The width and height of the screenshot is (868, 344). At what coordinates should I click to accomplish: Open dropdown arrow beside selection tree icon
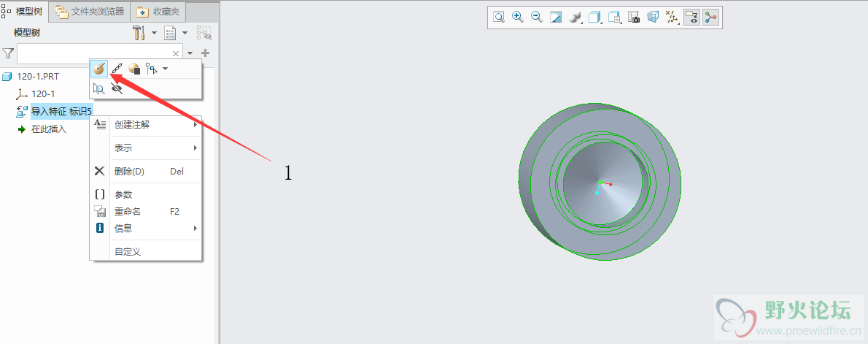165,69
